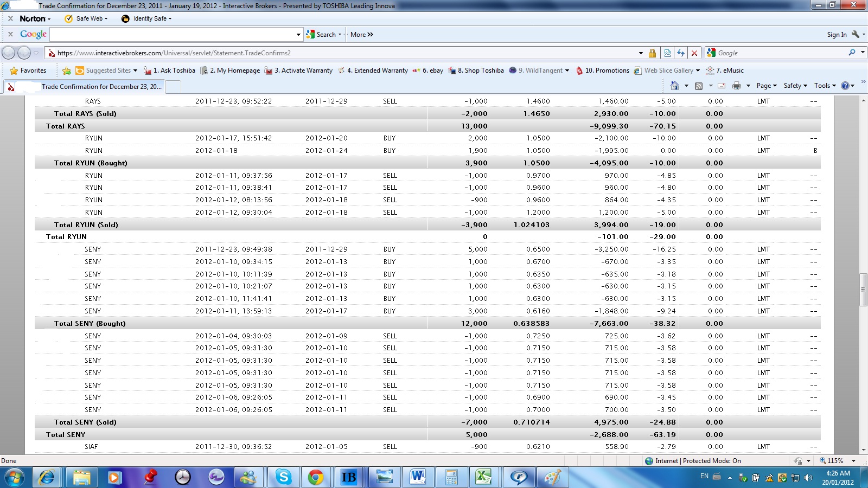Expand the Norton dropdown menu
868x488 pixels.
coord(35,18)
